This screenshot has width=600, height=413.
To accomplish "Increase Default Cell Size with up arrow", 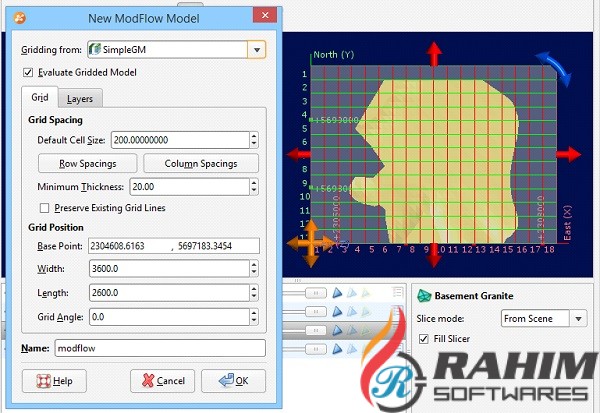I will 254,136.
